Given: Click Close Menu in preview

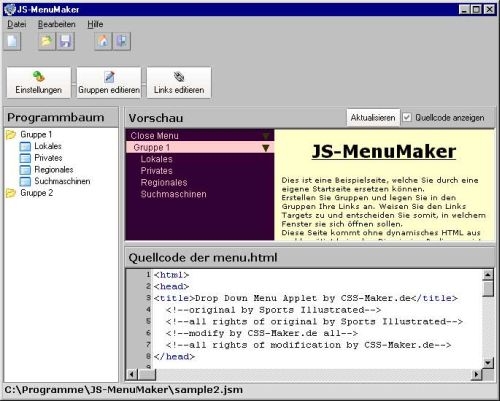Looking at the screenshot, I should [155, 136].
